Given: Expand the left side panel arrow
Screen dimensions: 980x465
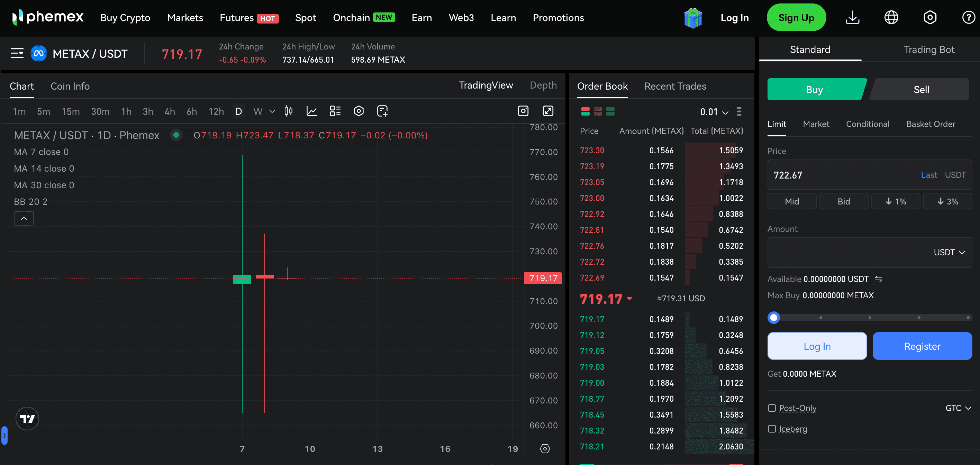Looking at the screenshot, I should coord(4,435).
